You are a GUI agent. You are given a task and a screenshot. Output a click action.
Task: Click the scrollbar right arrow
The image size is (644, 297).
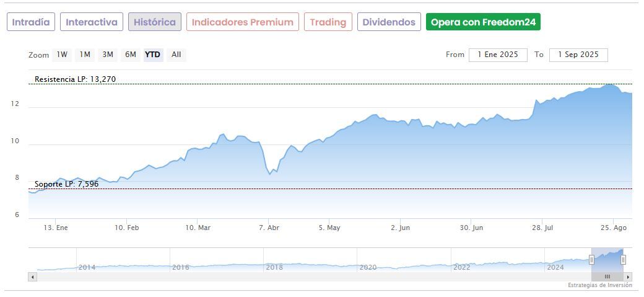click(628, 277)
